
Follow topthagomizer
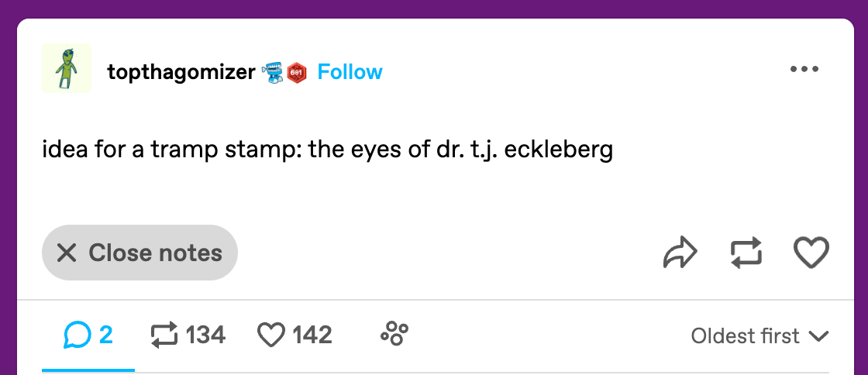(350, 72)
